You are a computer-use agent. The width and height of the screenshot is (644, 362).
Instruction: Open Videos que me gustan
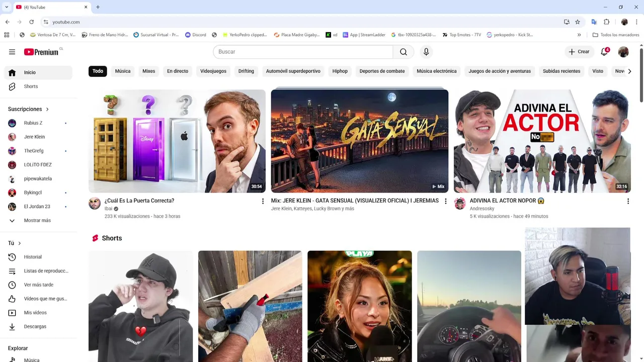(x=38, y=299)
